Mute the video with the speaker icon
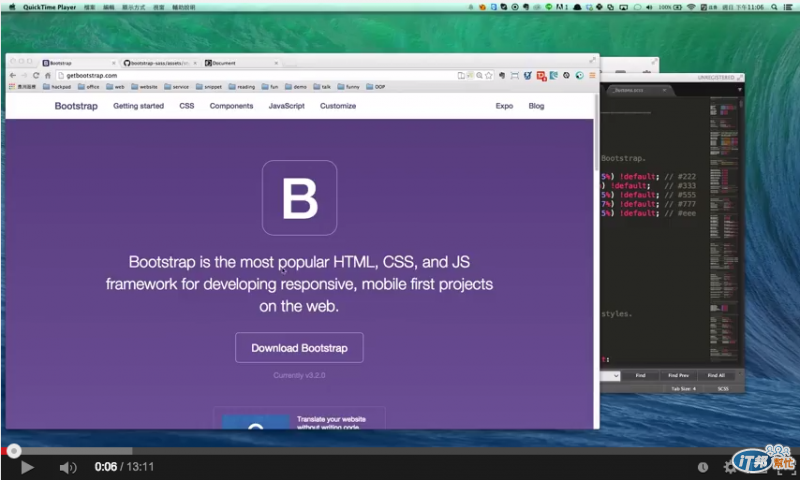Image resolution: width=800 pixels, height=480 pixels. tap(67, 467)
